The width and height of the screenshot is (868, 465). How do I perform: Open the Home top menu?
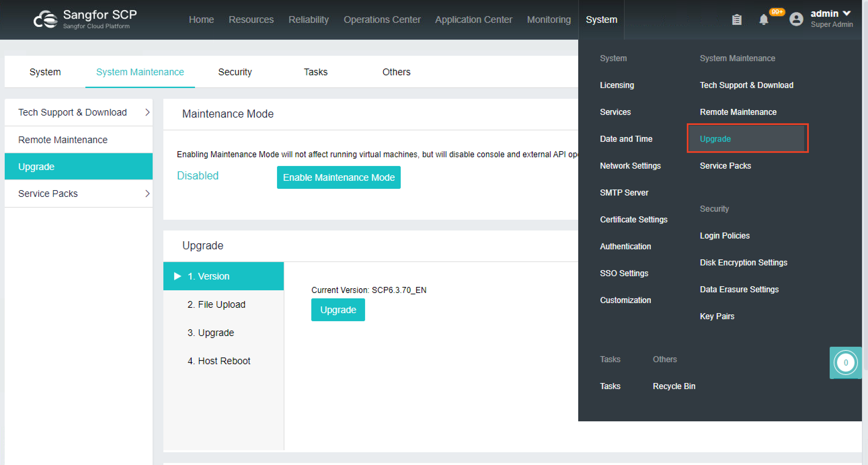tap(201, 19)
